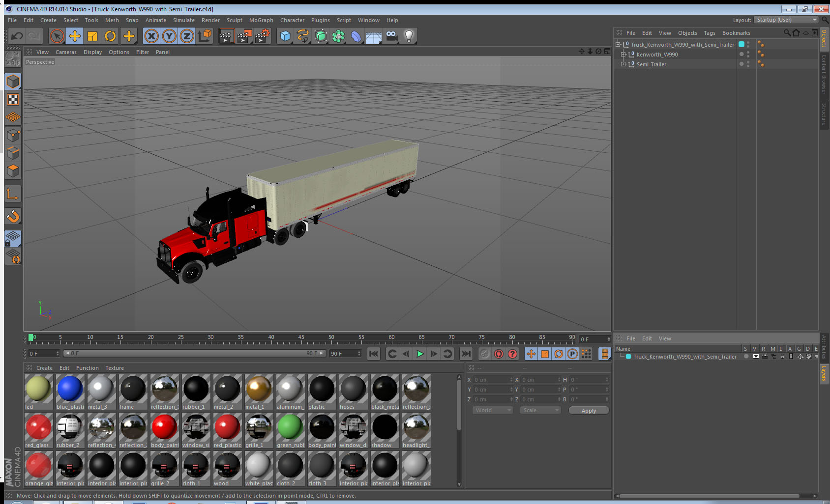Activate the Scale tool

pyautogui.click(x=92, y=36)
